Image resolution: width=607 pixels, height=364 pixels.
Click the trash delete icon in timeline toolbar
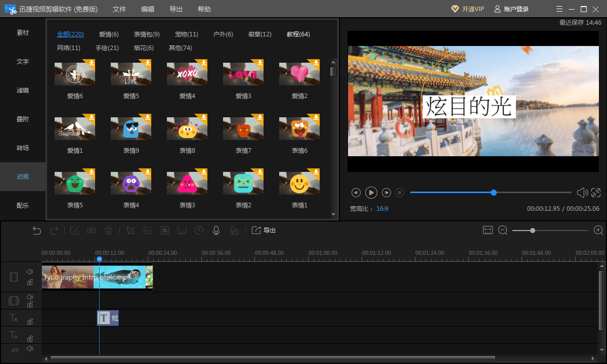click(108, 231)
